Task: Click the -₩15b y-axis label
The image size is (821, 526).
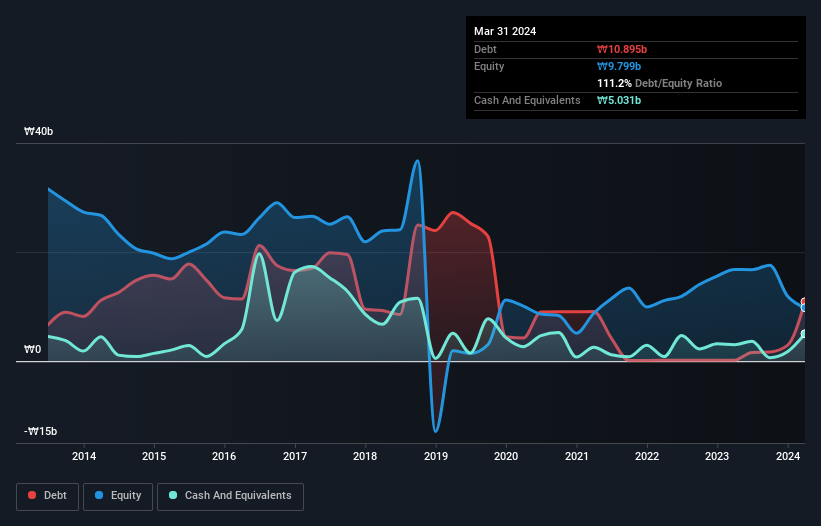Action: coord(40,431)
